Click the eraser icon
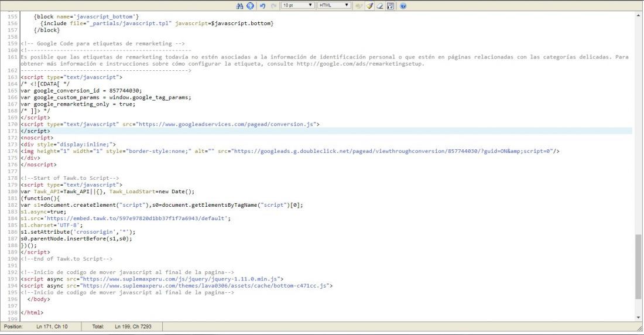The height and width of the screenshot is (335, 644). pos(380,6)
